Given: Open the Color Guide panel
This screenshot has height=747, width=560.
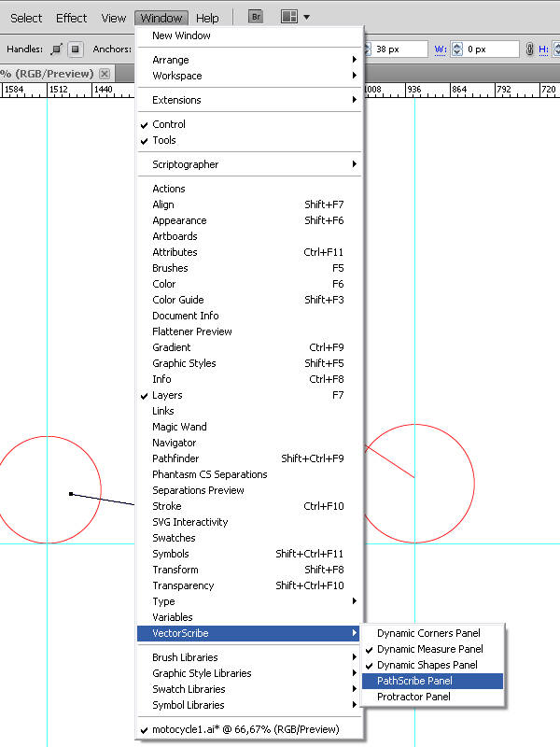Looking at the screenshot, I should point(249,300).
